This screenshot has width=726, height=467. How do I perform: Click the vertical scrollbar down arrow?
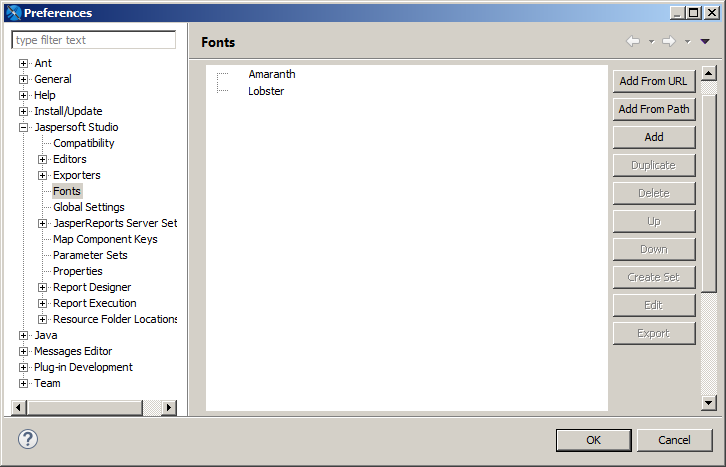(708, 403)
